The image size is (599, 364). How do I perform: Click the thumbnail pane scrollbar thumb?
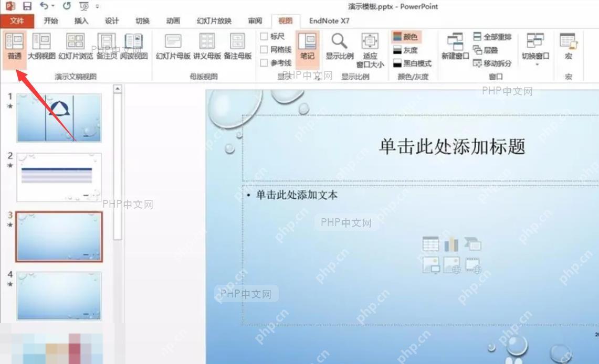point(118,167)
